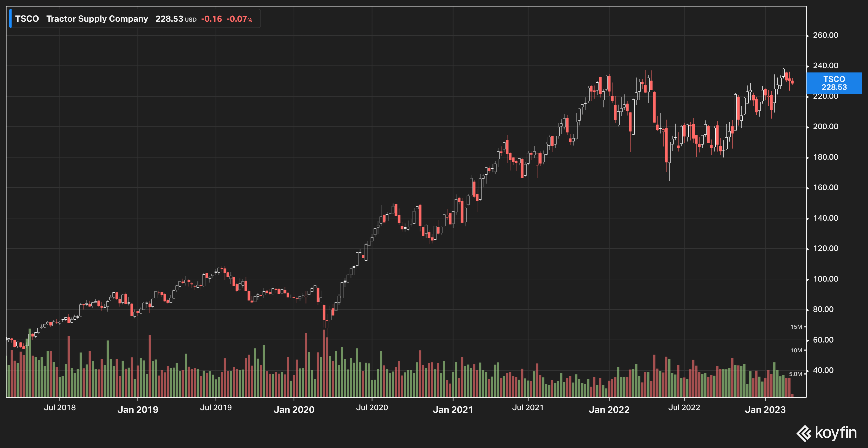The height and width of the screenshot is (448, 868).
Task: Click the blue series color bar in legend
Action: click(10, 19)
